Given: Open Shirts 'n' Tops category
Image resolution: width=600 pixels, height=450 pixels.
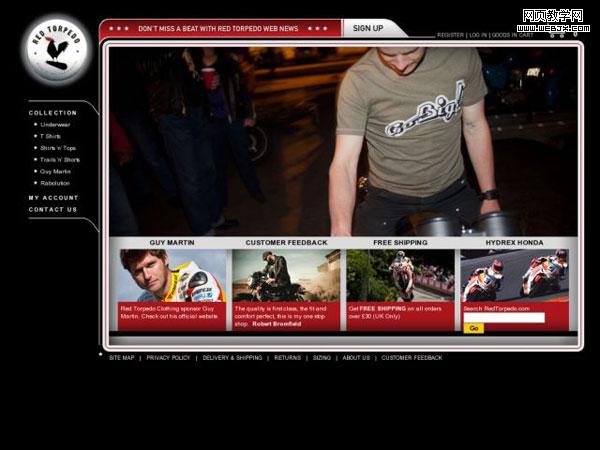Looking at the screenshot, I should (58, 148).
